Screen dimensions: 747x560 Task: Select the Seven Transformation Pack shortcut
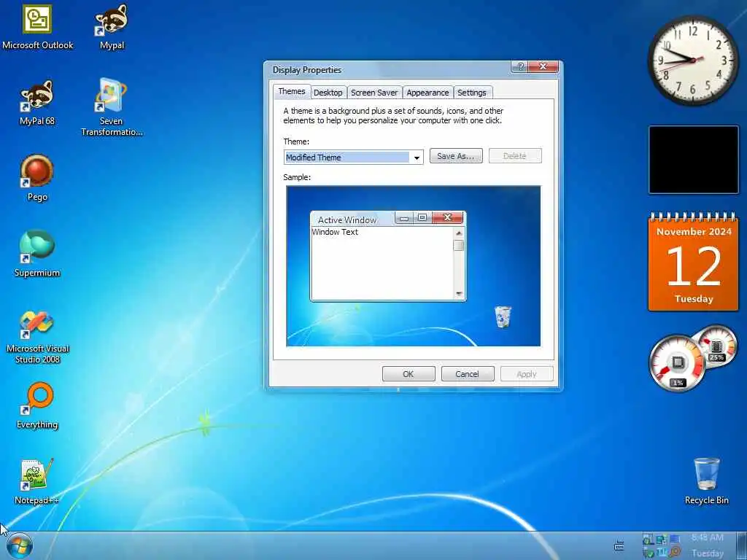point(112,108)
